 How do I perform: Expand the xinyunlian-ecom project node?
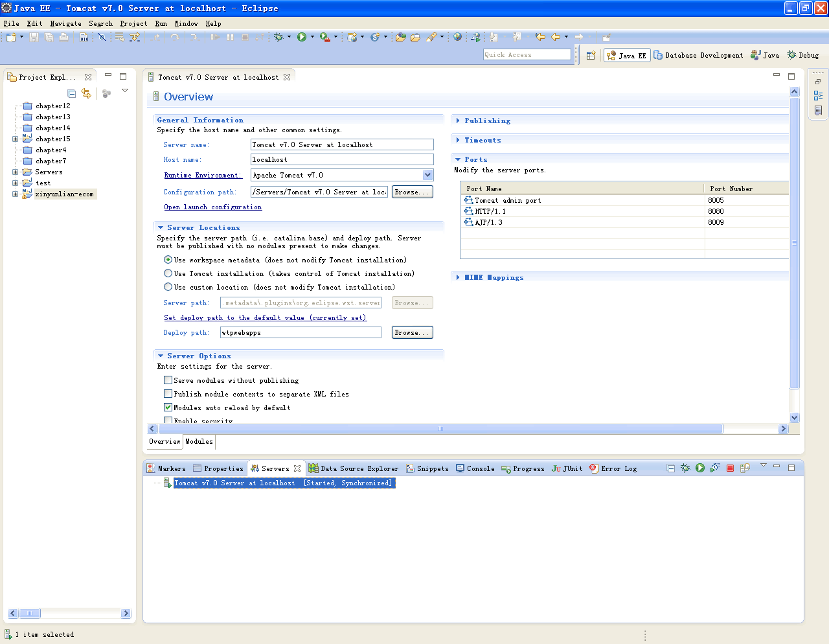click(x=15, y=194)
